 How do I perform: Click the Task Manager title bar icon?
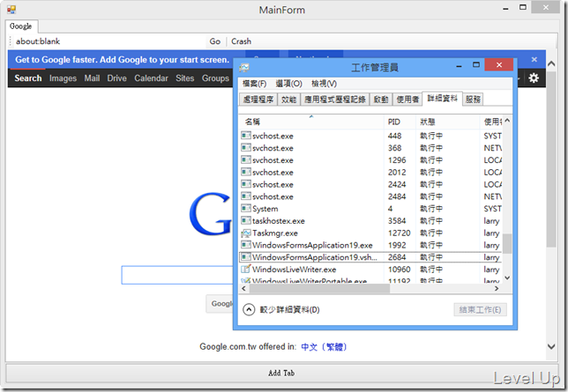(244, 68)
